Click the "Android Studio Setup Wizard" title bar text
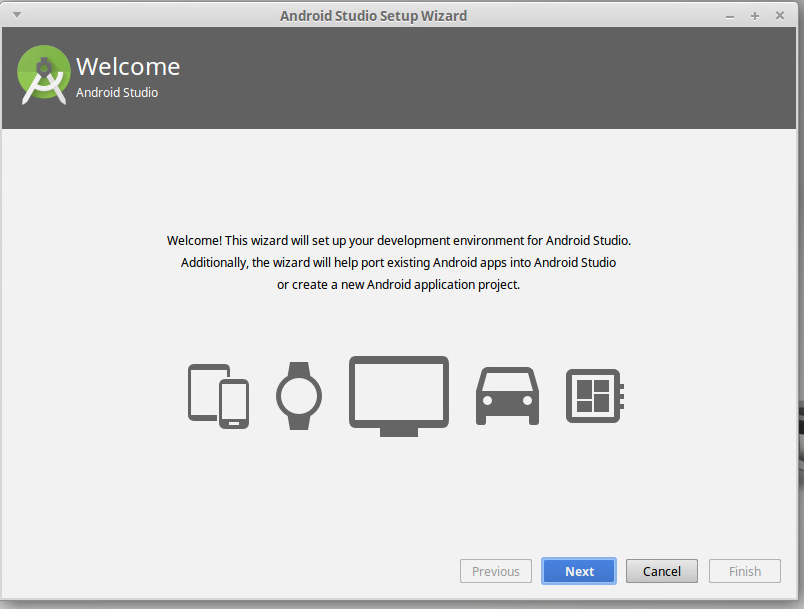The image size is (804, 609). (x=373, y=16)
